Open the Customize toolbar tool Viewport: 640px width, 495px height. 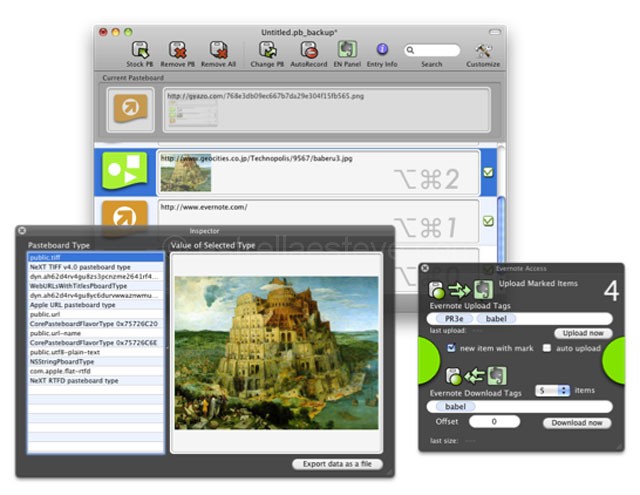[483, 51]
